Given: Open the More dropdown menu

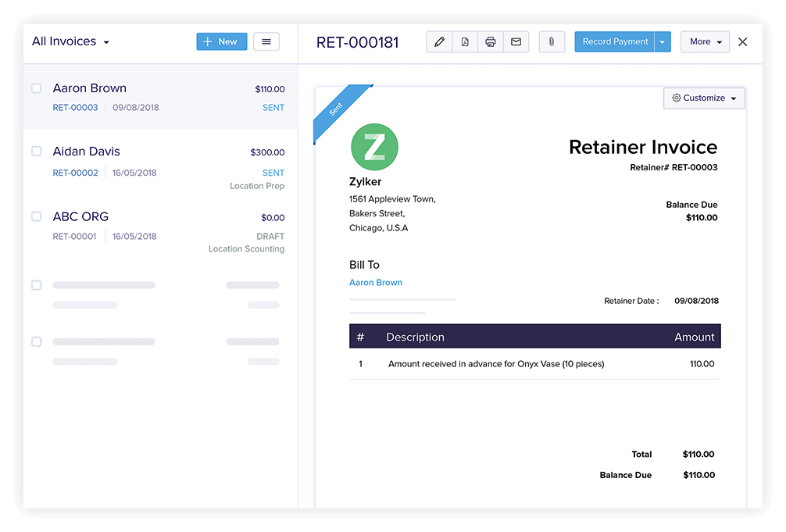Looking at the screenshot, I should point(705,41).
